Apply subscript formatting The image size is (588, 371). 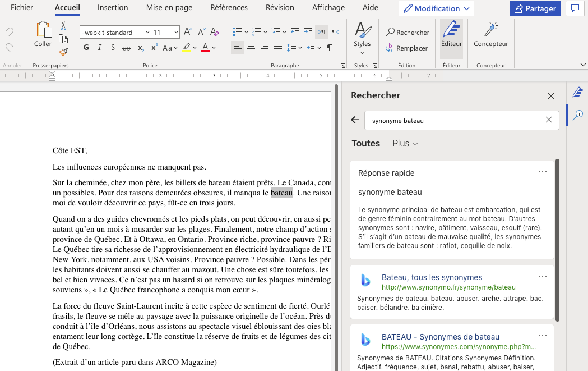pyautogui.click(x=141, y=48)
